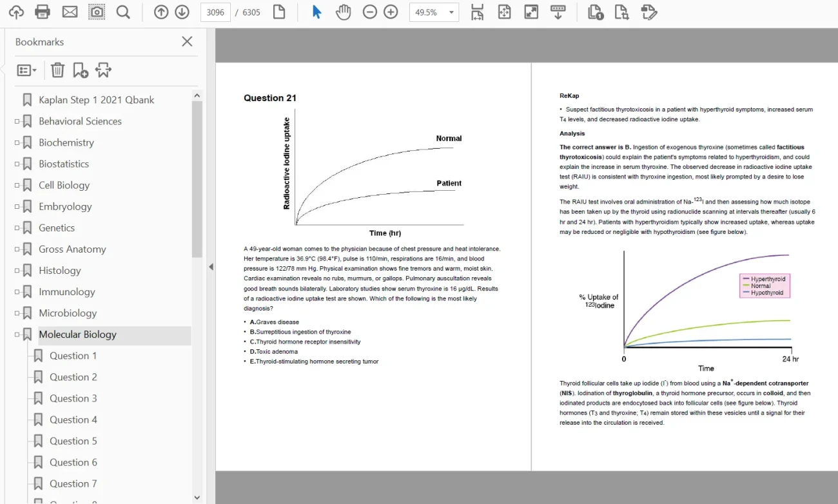Zoom out with minus button
The width and height of the screenshot is (838, 504).
point(369,12)
